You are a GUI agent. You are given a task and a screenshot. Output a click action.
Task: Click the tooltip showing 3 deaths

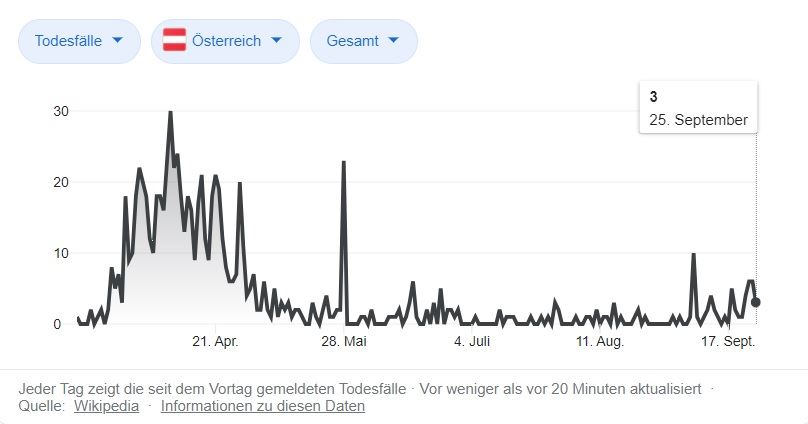point(698,110)
